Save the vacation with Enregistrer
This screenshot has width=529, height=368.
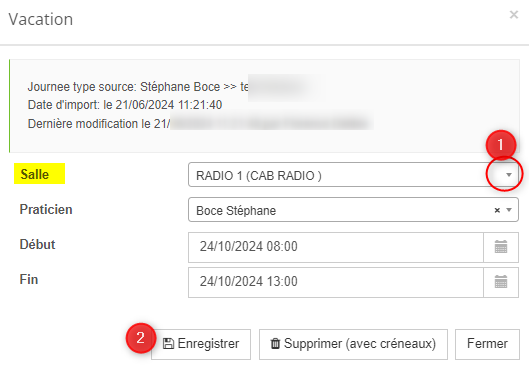pyautogui.click(x=201, y=344)
